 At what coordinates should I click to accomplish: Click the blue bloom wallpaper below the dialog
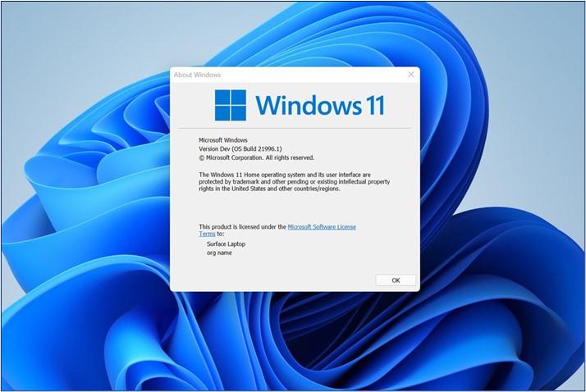[295, 344]
